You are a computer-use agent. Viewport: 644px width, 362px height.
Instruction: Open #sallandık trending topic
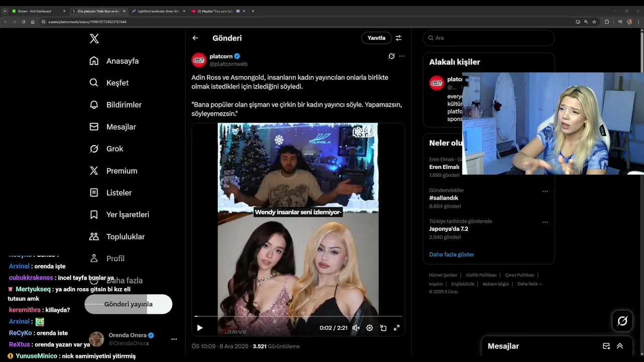(x=444, y=198)
